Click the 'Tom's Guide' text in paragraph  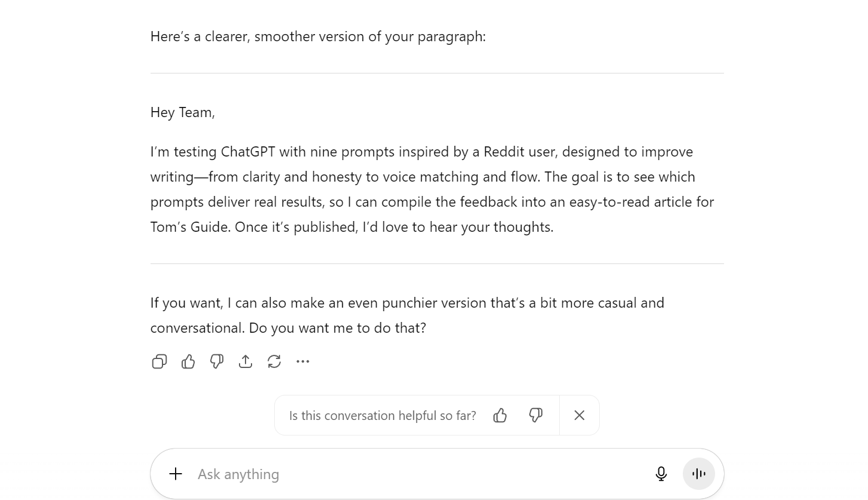pyautogui.click(x=189, y=227)
